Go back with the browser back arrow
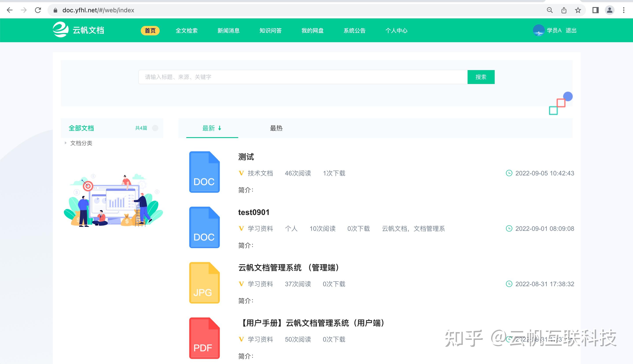This screenshot has width=633, height=364. (9, 10)
